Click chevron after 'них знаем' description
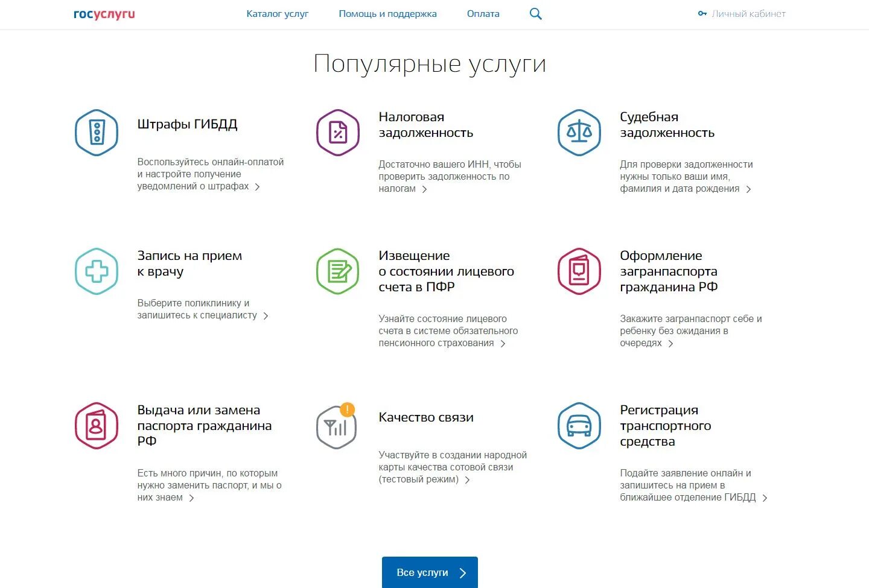The width and height of the screenshot is (869, 588). (191, 498)
